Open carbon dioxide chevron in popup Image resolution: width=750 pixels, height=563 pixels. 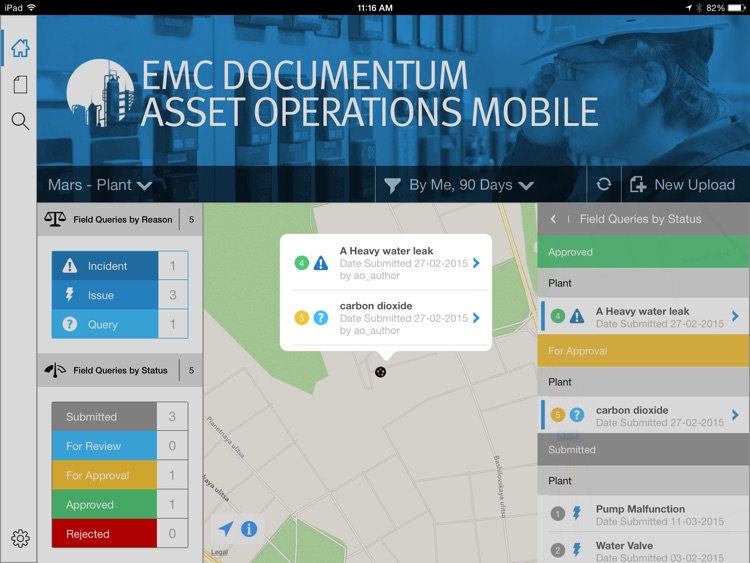tap(476, 318)
